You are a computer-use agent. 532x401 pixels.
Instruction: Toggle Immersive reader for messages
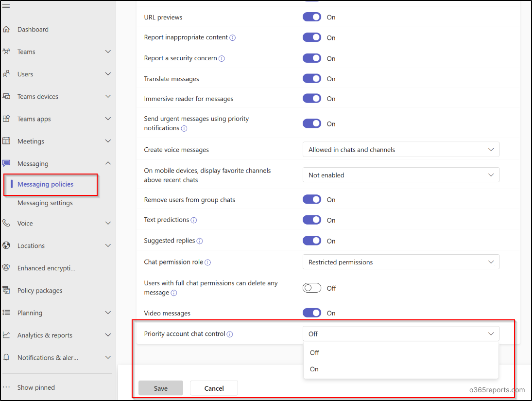pos(312,99)
